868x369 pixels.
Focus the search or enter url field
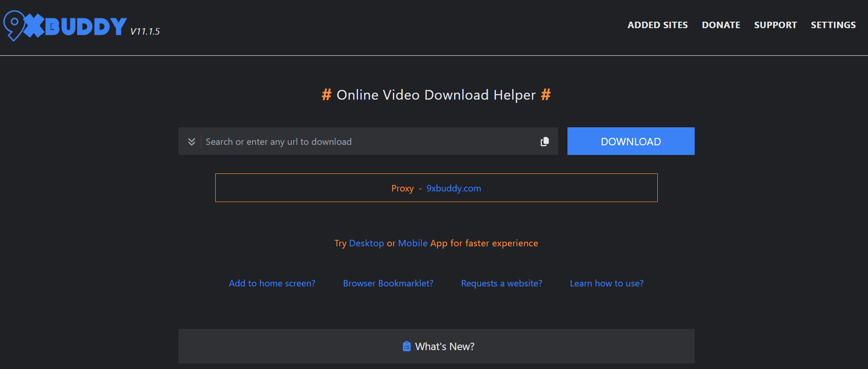point(369,142)
